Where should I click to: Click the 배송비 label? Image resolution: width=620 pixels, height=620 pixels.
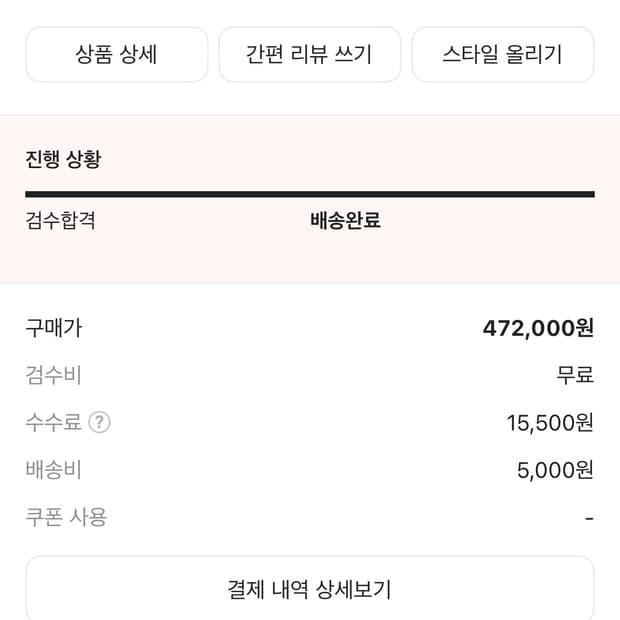click(54, 470)
